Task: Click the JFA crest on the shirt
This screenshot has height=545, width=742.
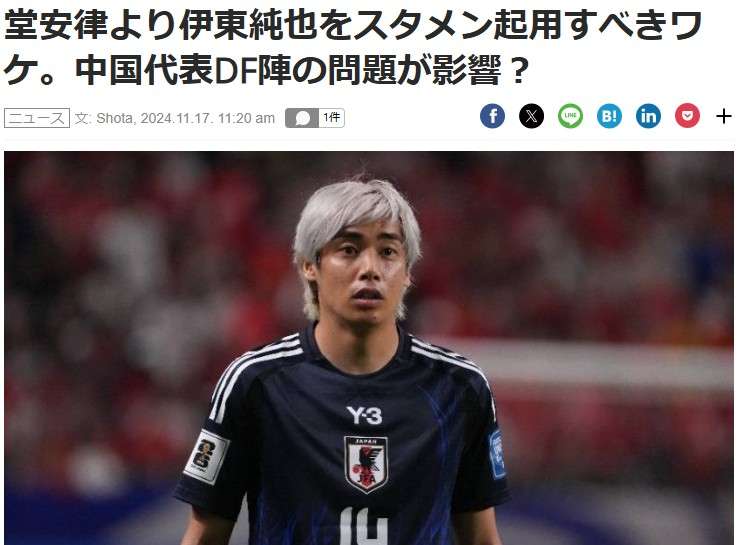Action: [x=365, y=465]
